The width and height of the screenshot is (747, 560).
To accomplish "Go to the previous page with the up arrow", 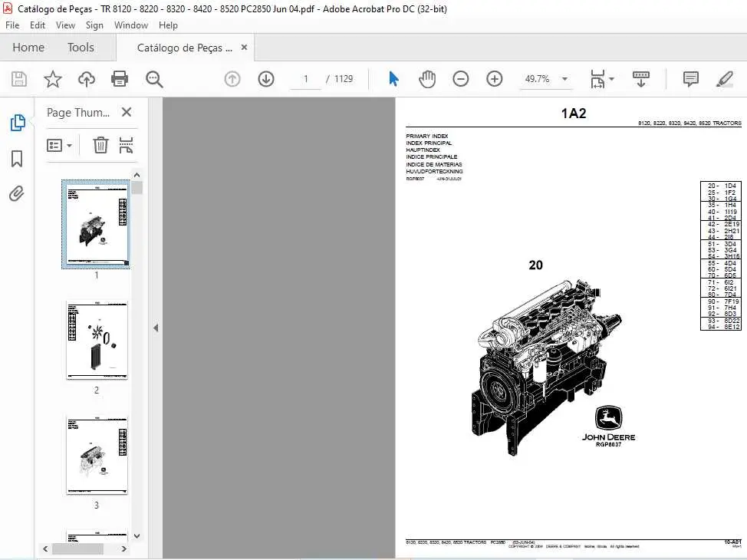I will point(232,79).
